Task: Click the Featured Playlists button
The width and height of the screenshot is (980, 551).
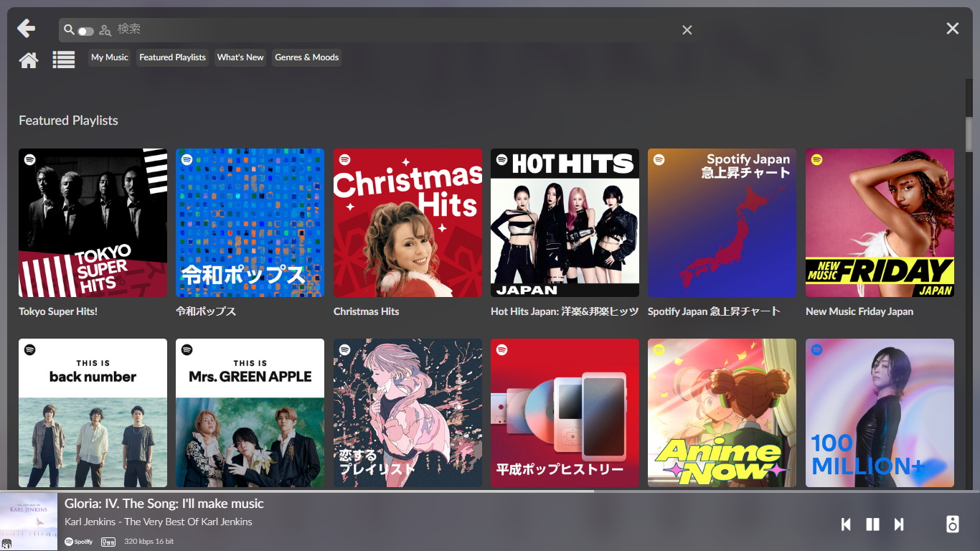Action: click(172, 57)
